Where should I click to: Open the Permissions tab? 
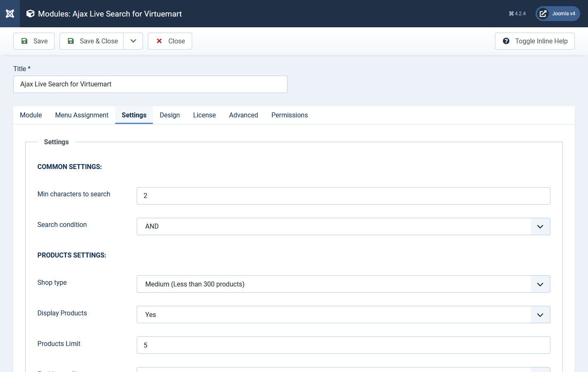[x=290, y=115]
